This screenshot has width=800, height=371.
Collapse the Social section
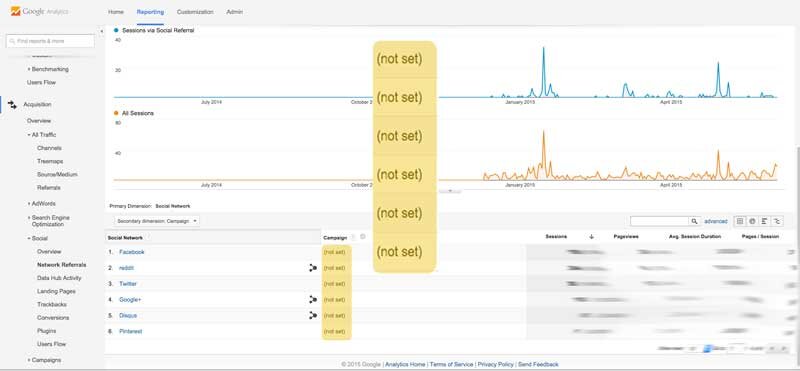tap(37, 238)
